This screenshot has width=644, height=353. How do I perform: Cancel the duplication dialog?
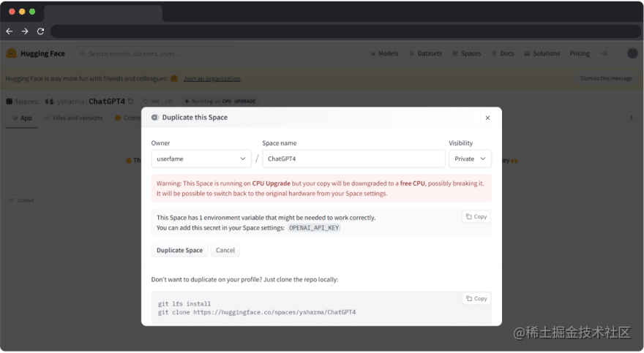[x=225, y=250]
